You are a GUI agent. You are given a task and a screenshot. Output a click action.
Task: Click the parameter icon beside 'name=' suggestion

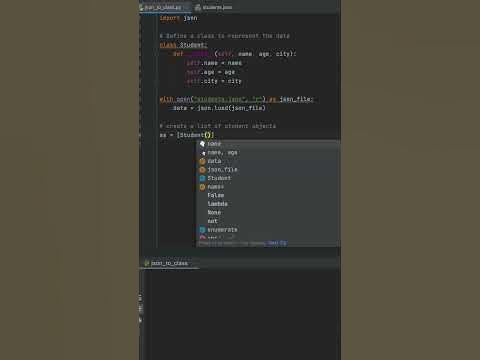point(202,187)
